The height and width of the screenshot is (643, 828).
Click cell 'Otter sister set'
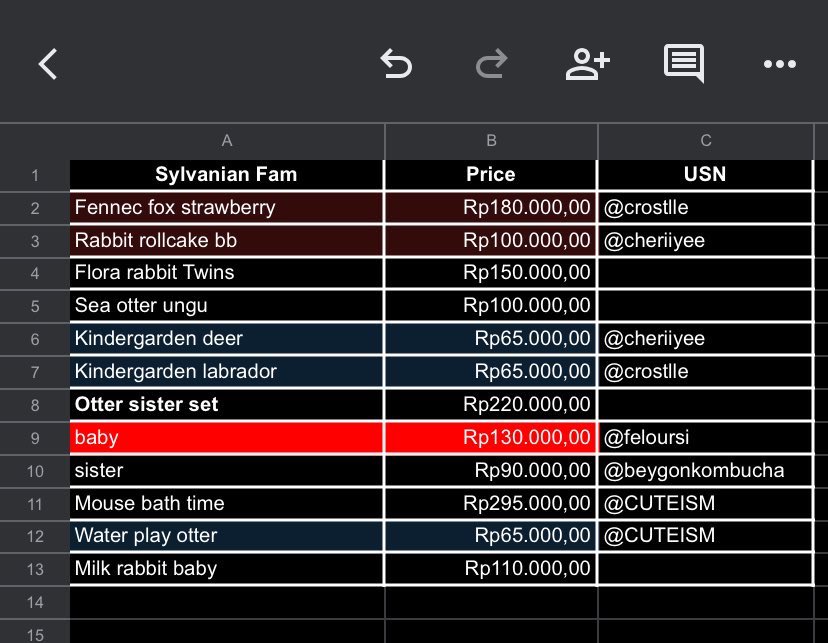pos(227,404)
